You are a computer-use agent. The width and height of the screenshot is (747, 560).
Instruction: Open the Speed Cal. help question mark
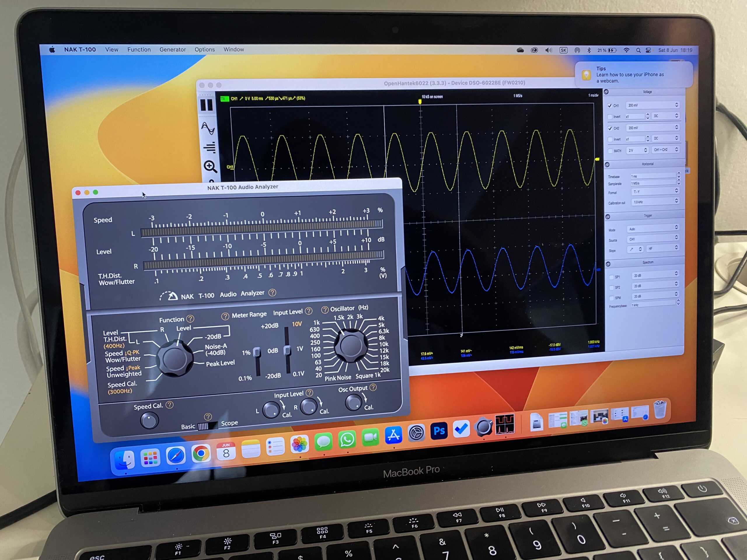click(170, 405)
